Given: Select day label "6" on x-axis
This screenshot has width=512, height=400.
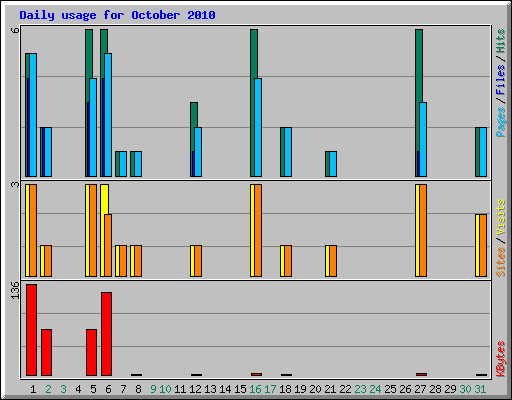Looking at the screenshot, I should click(108, 389).
